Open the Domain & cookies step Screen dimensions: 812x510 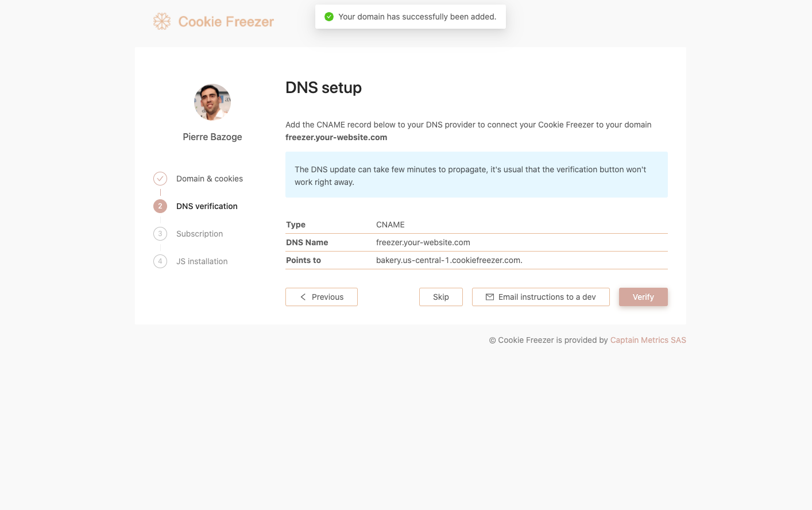(x=210, y=179)
